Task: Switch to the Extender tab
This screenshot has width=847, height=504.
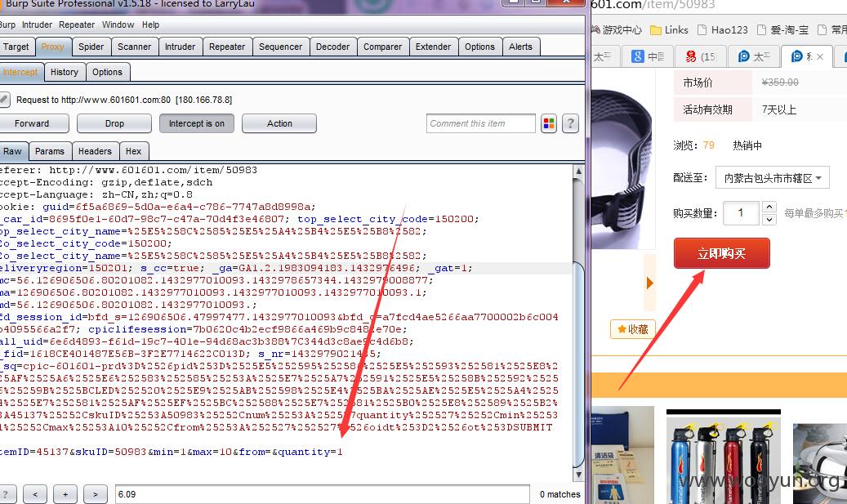Action: pyautogui.click(x=433, y=47)
